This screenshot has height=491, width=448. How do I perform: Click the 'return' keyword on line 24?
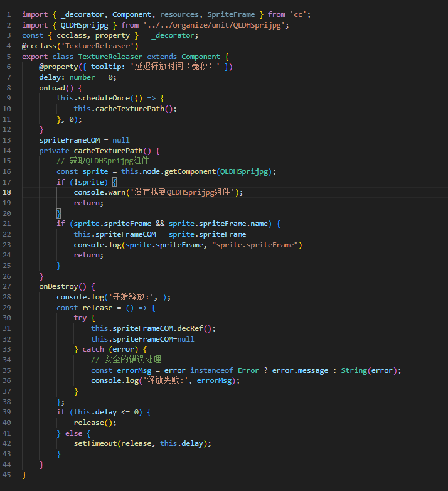(87, 255)
